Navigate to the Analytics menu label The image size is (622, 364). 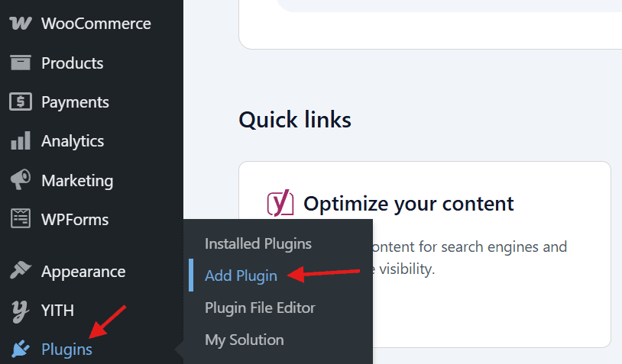click(x=73, y=141)
